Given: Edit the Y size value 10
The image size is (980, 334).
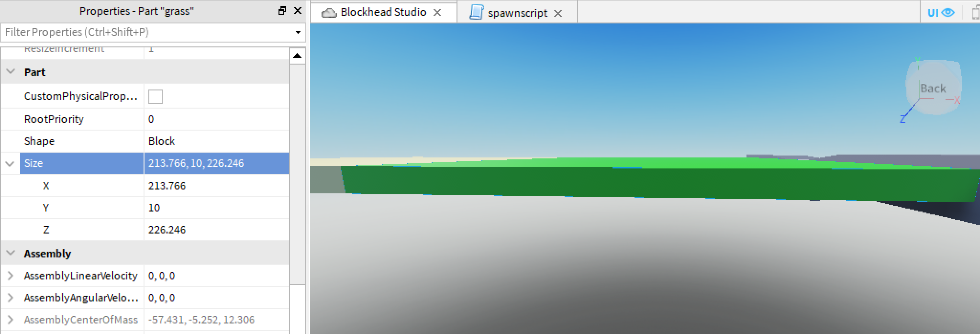Looking at the screenshot, I should (x=216, y=208).
